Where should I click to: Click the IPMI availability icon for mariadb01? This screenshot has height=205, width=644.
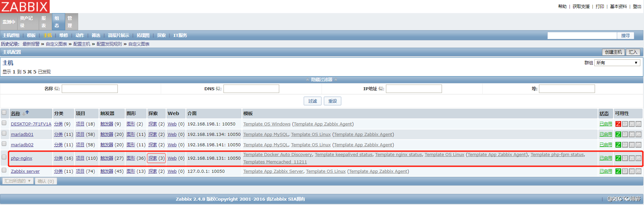[x=638, y=135]
